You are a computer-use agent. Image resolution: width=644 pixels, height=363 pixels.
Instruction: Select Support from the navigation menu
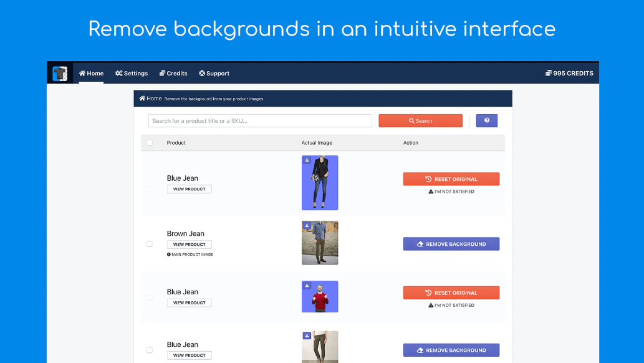point(214,73)
